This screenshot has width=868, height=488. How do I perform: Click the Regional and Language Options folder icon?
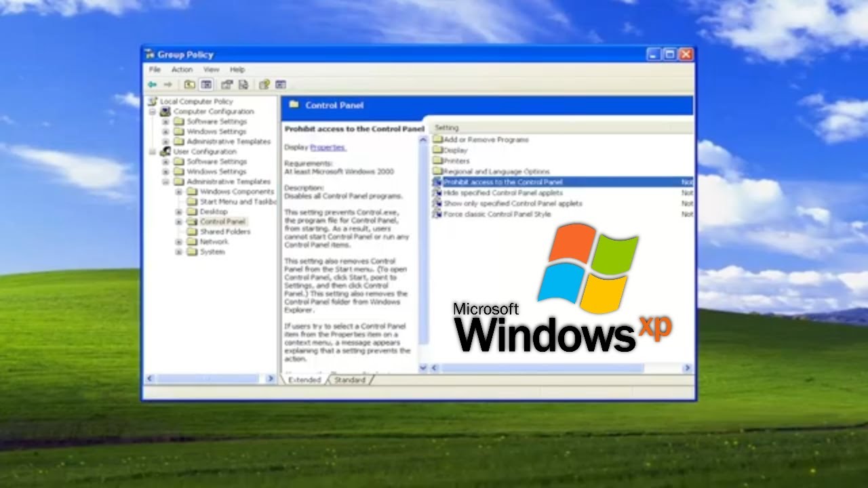coord(437,171)
